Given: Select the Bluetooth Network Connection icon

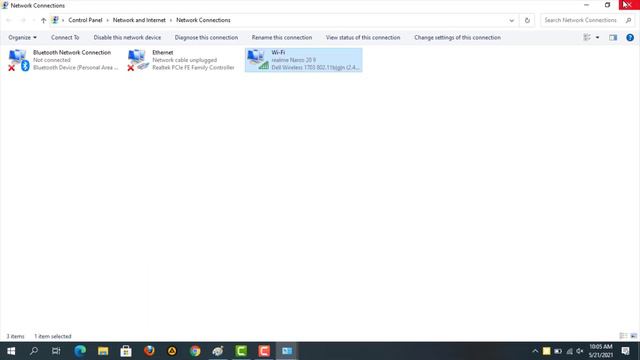Looking at the screenshot, I should (19, 60).
